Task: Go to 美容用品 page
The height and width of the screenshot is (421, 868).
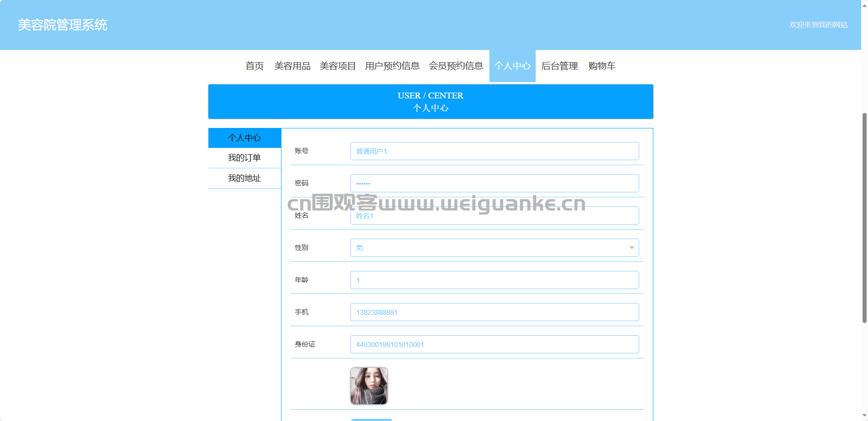Action: 292,66
